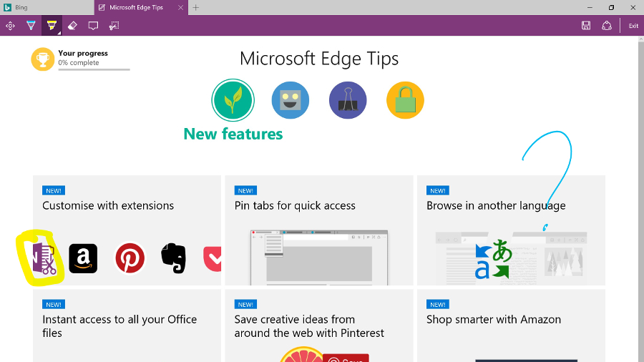Click the trophy progress icon
This screenshot has width=644, height=362.
(x=43, y=59)
